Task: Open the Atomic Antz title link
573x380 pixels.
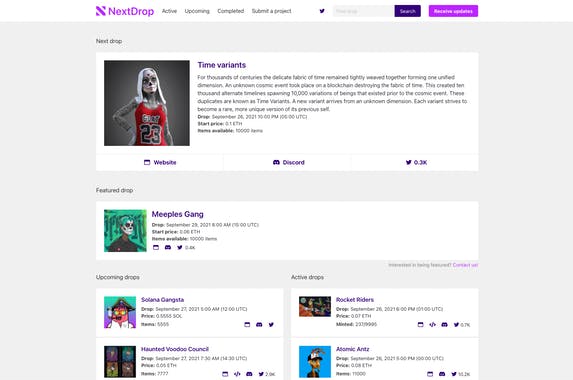Action: pos(353,349)
